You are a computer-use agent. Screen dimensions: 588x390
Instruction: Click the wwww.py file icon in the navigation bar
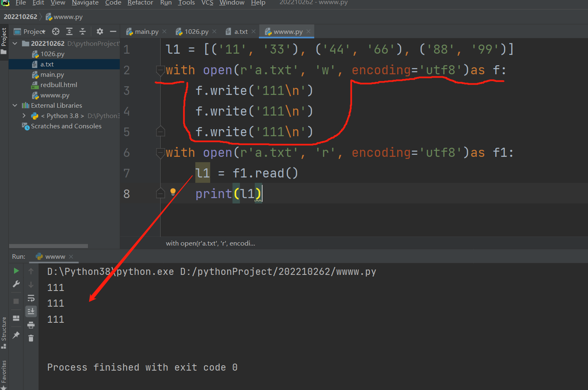click(49, 17)
